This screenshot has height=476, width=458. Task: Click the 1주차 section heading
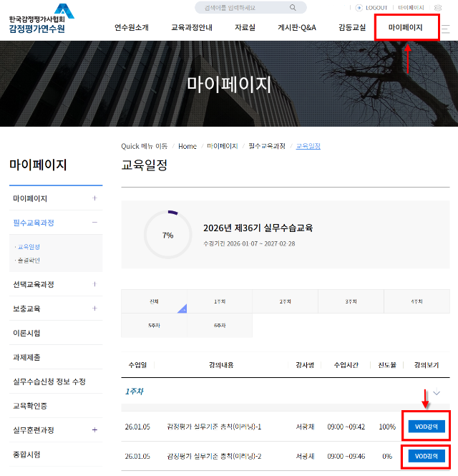(134, 392)
